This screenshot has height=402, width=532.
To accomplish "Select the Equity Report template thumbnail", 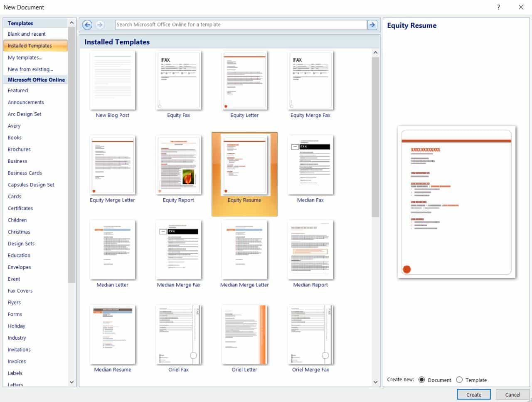I will pos(179,165).
